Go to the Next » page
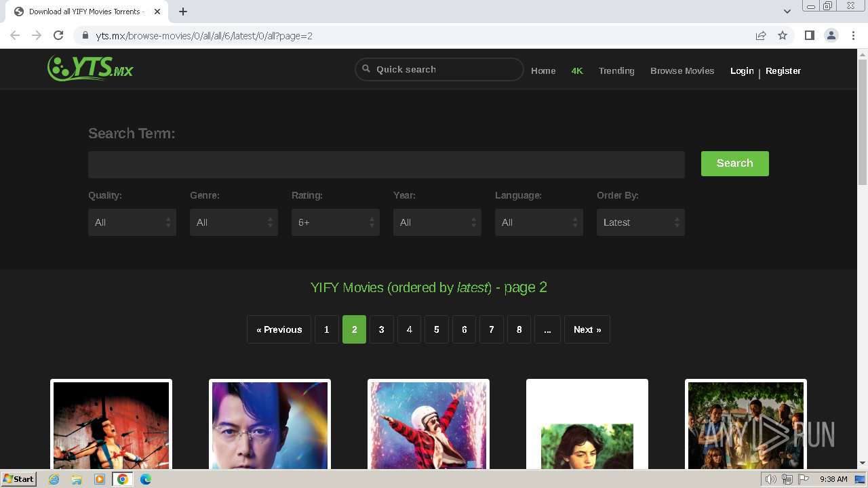 pos(587,329)
